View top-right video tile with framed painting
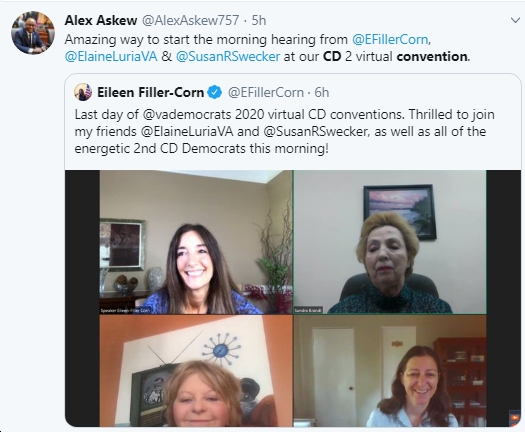This screenshot has width=525, height=432. click(x=390, y=242)
